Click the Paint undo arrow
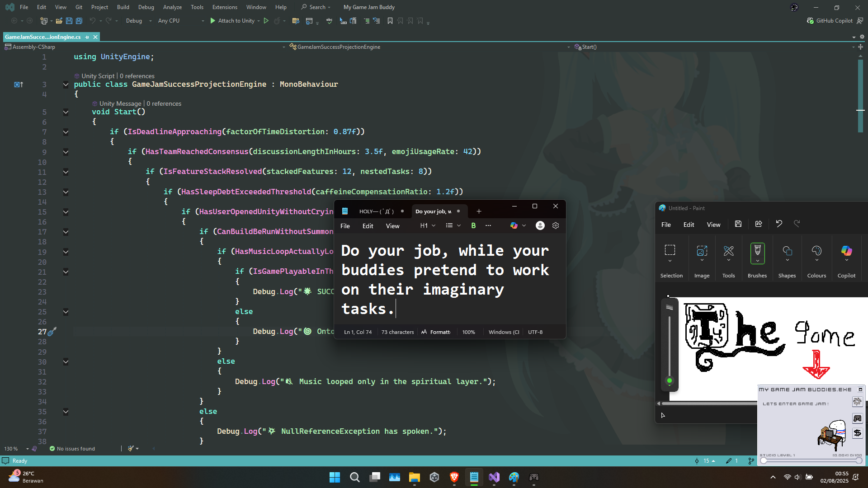The image size is (868, 488). pos(778,224)
